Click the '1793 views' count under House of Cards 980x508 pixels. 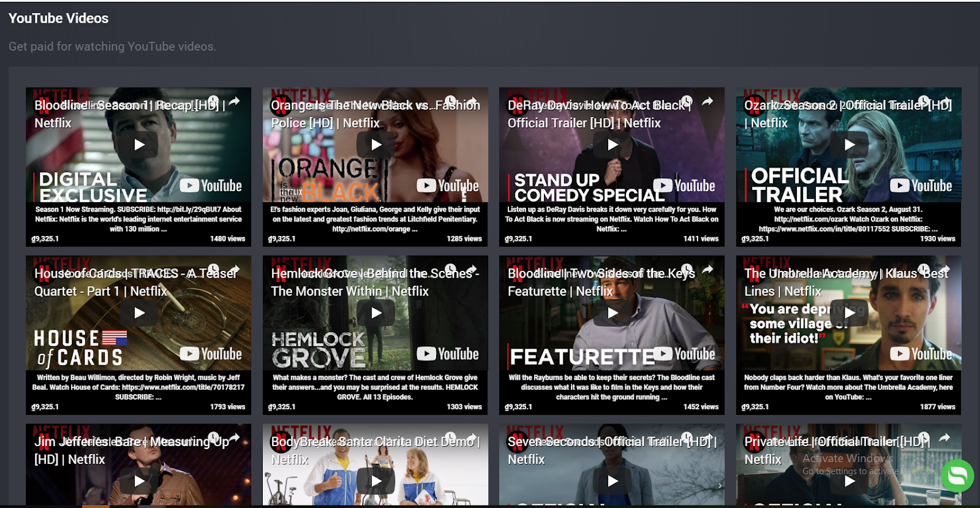[227, 407]
